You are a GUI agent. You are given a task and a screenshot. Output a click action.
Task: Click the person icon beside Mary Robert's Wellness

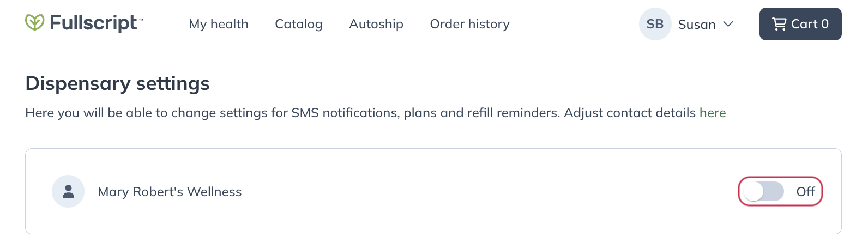(68, 191)
